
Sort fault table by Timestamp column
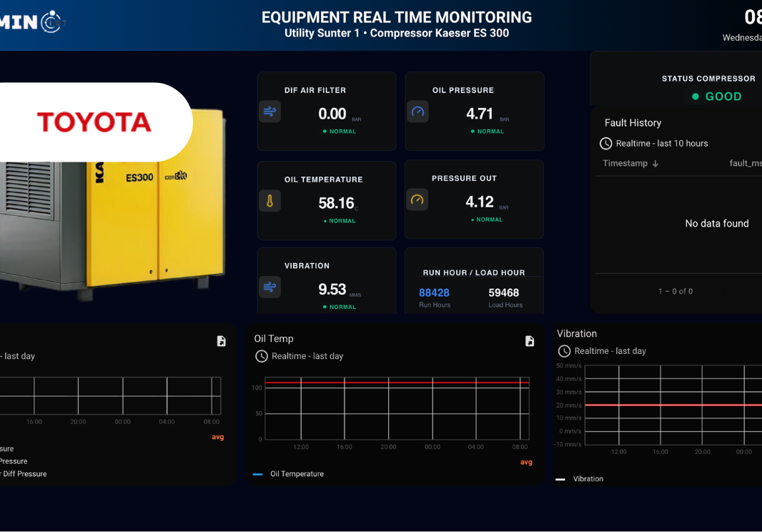pos(630,164)
